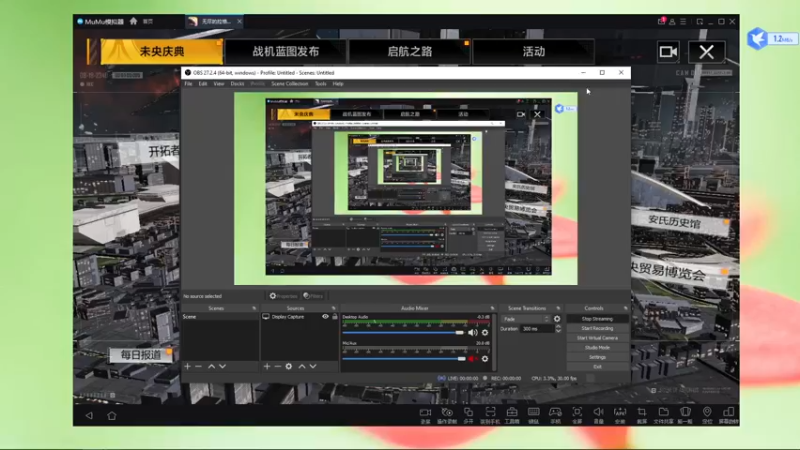Open MuMu screen rotate tool
This screenshot has height=450, width=800.
coord(729,415)
